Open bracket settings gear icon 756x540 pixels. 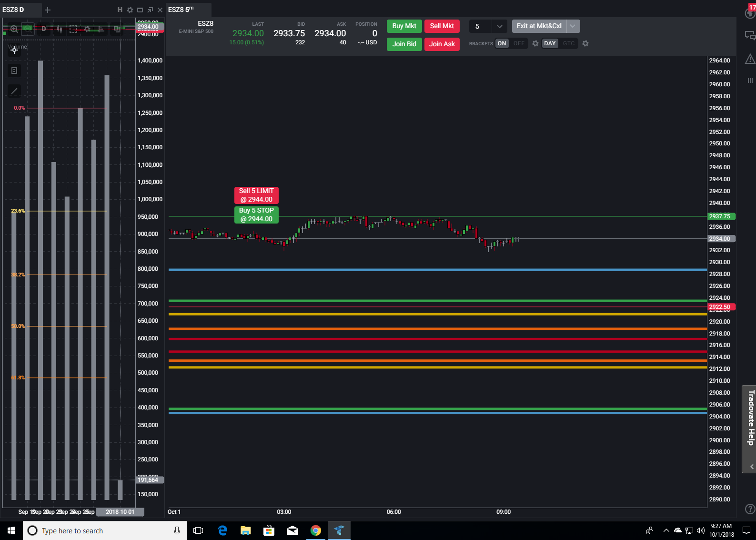(535, 43)
